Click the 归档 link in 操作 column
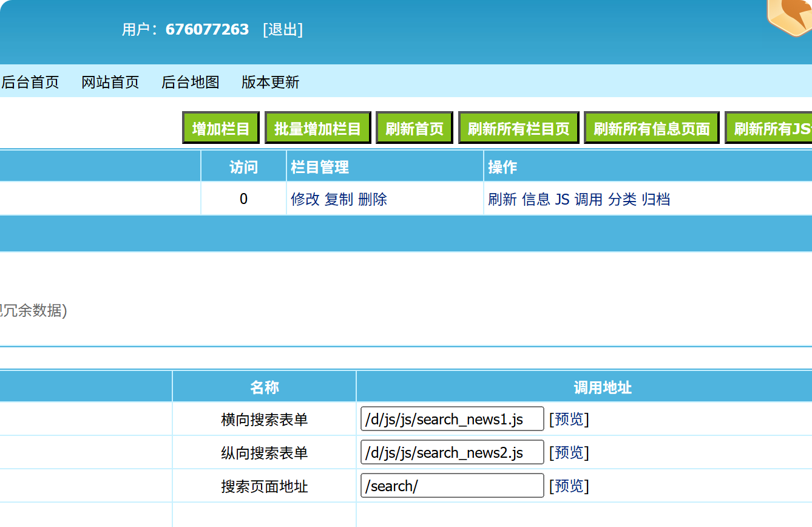The width and height of the screenshot is (812, 527). 656,199
